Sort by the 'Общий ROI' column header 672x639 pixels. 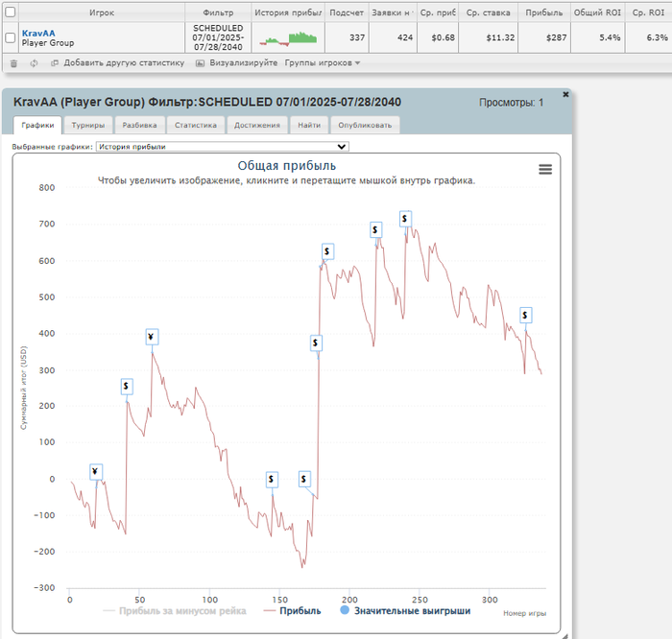(597, 12)
